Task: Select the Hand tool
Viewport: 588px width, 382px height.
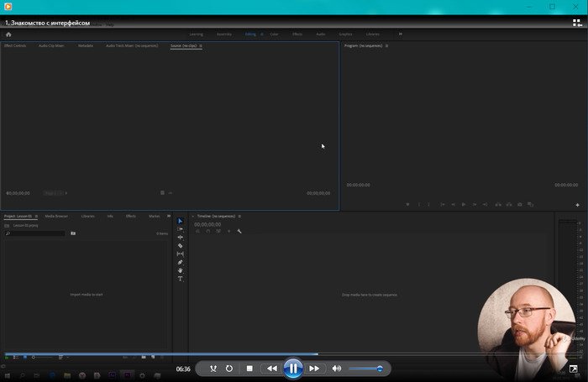Action: 180,270
